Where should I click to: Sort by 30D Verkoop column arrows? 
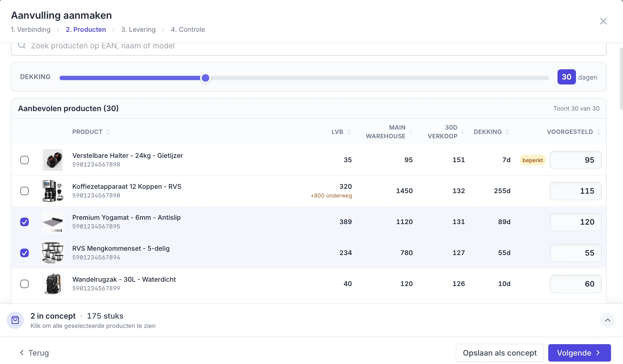[463, 132]
